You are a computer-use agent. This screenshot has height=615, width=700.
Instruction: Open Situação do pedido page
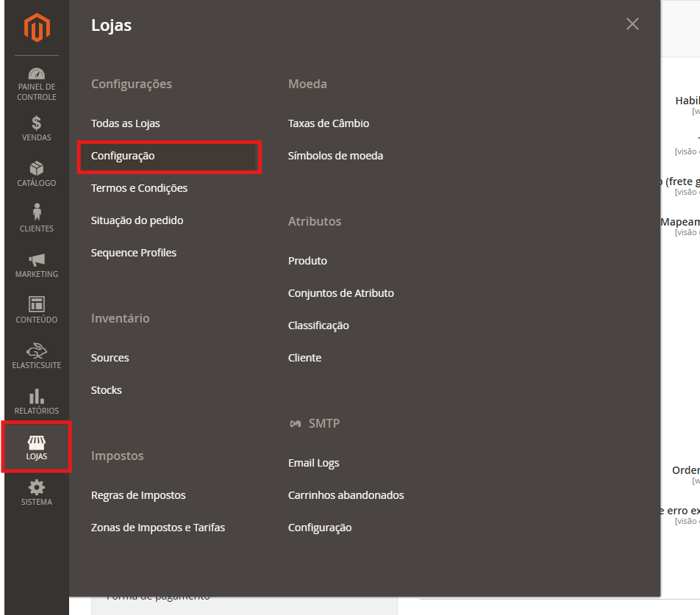point(137,220)
